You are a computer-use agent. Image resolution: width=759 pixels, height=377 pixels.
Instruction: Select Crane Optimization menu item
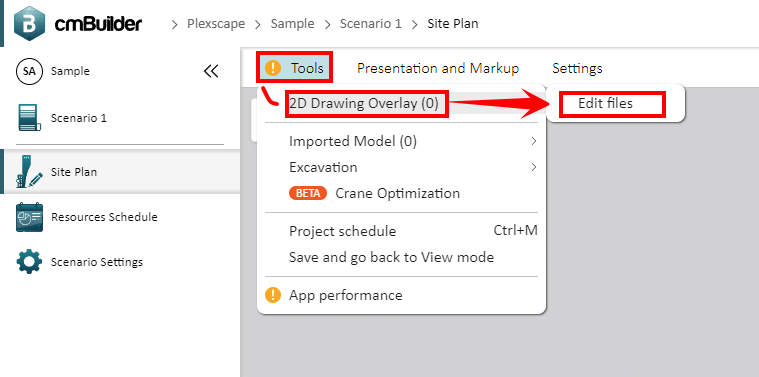click(x=397, y=193)
